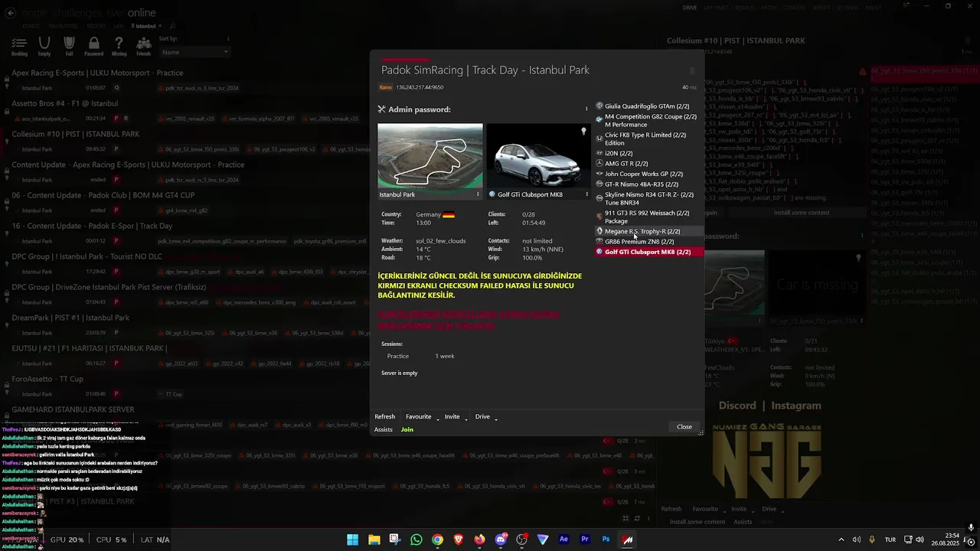This screenshot has width=980, height=551.
Task: Open Photoshop from the taskbar
Action: [606, 540]
